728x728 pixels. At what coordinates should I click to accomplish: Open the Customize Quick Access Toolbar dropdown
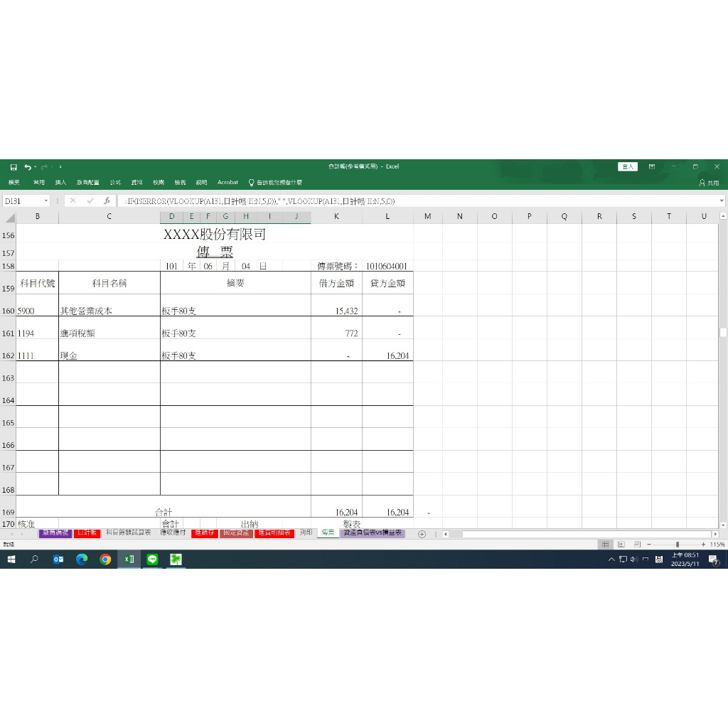coord(60,167)
